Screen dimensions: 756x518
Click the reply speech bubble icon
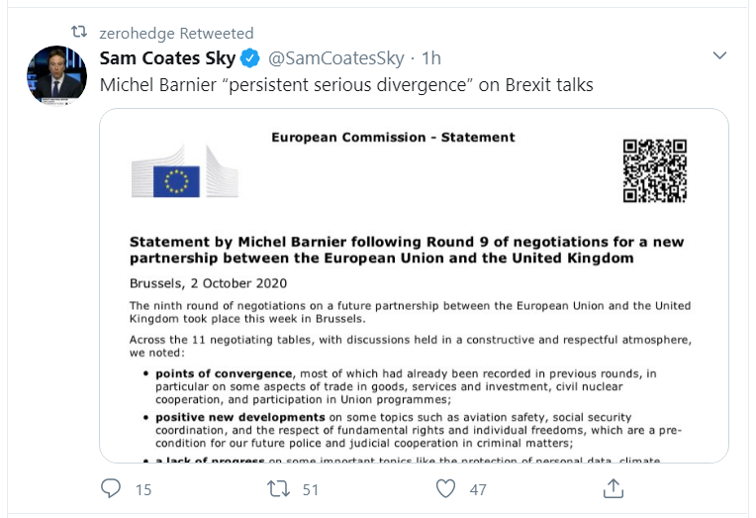click(x=112, y=489)
